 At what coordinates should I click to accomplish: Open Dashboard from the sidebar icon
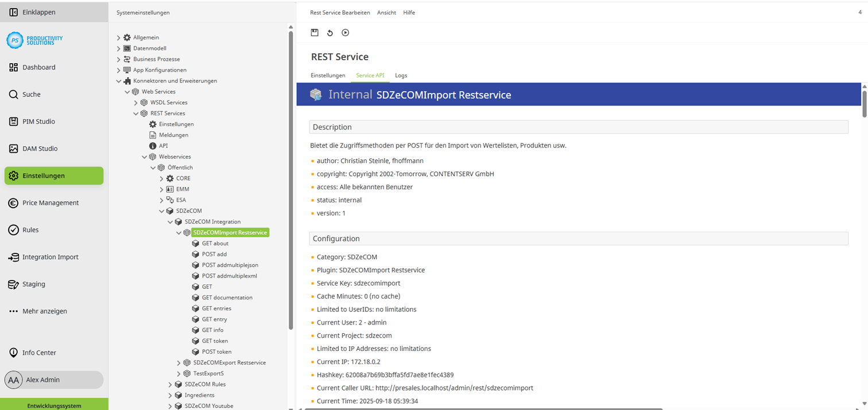(14, 67)
